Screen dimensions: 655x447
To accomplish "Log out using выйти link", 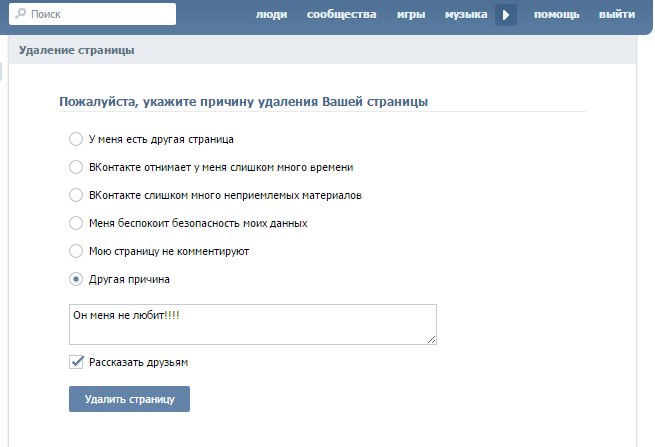I will (617, 14).
